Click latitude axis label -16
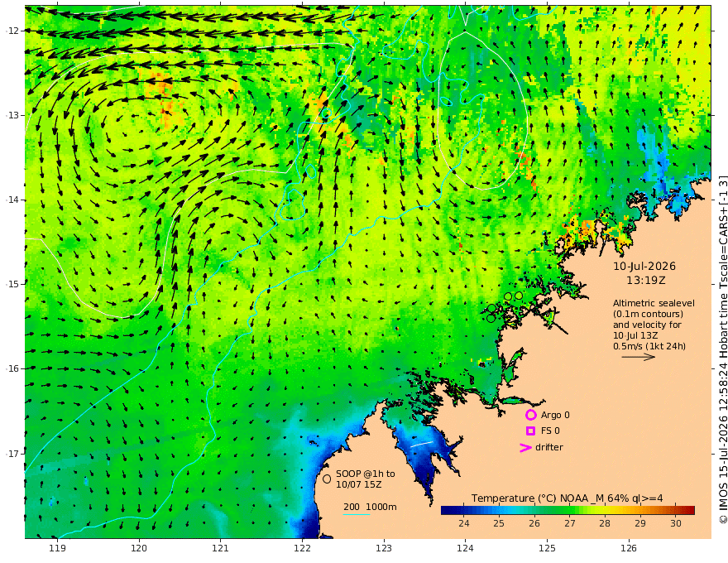Screen dimensions: 728x563 point(12,368)
